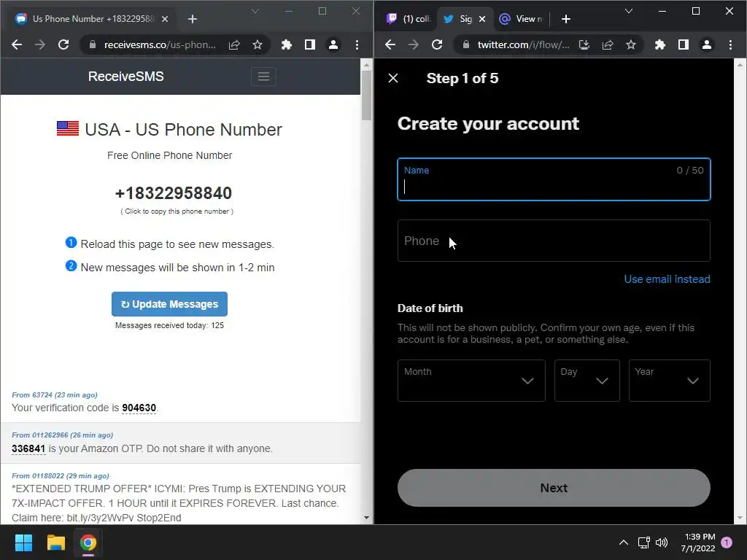Viewport: 747px width, 560px height.
Task: Open File Explorer from taskbar
Action: coord(55,542)
